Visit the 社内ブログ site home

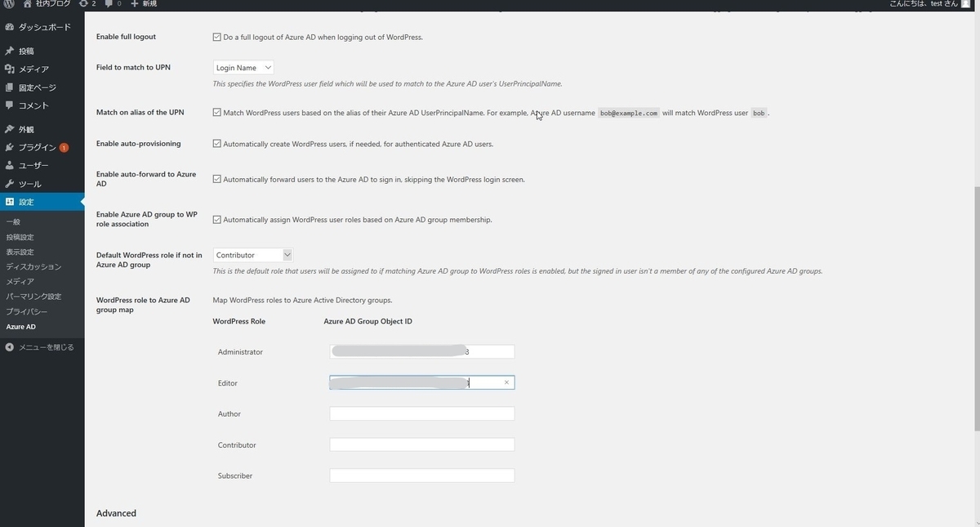(x=47, y=4)
